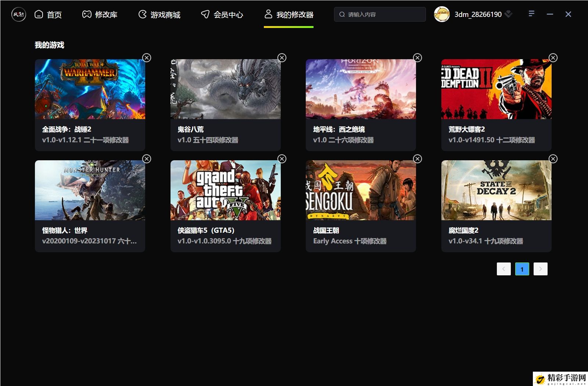Open State of Decay 2 cover
Viewport: 588px width, 386px height.
click(496, 190)
